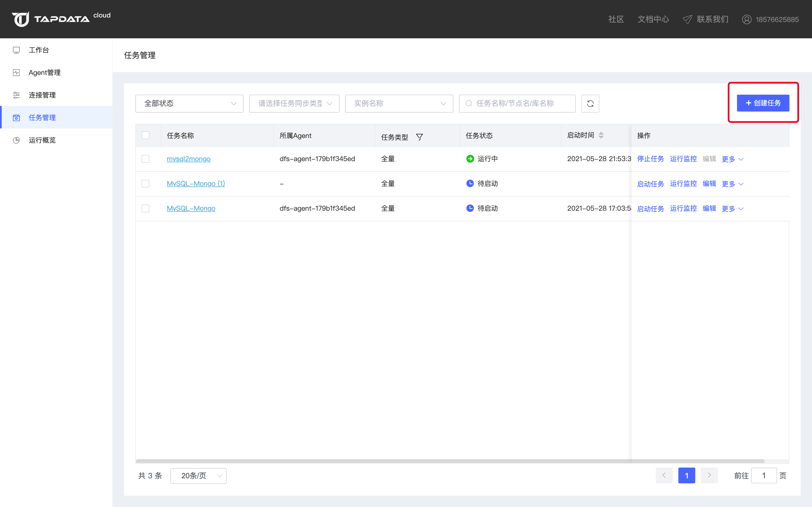Go to Agent管理 in sidebar

(44, 72)
